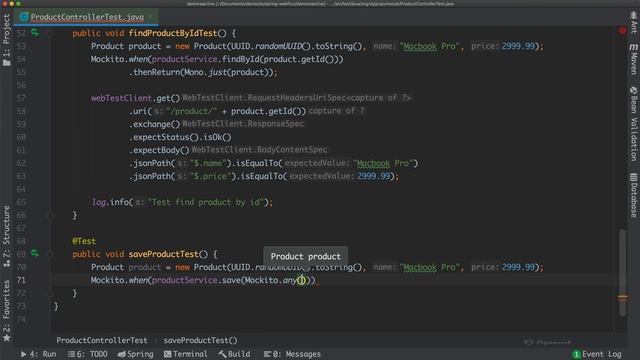Run saveProductTest from gutter icon
This screenshot has width=640, height=360.
(35, 253)
